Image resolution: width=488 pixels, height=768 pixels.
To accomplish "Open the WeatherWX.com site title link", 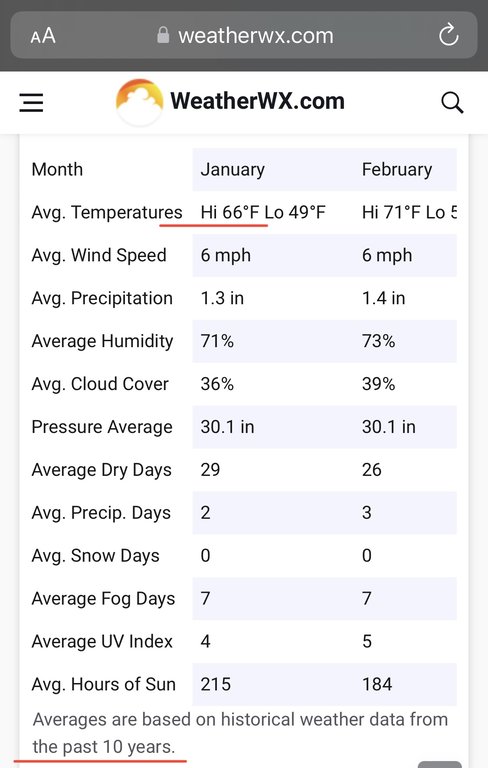I will (x=257, y=101).
